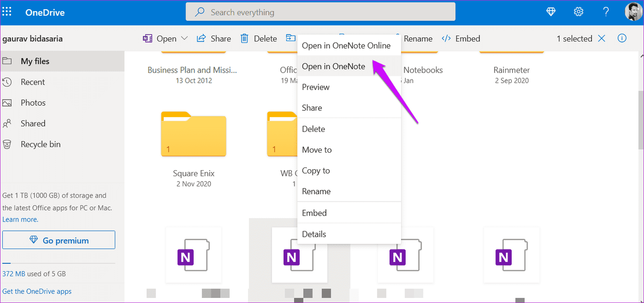Open the fourth OneNote notebook tile

[x=511, y=255]
